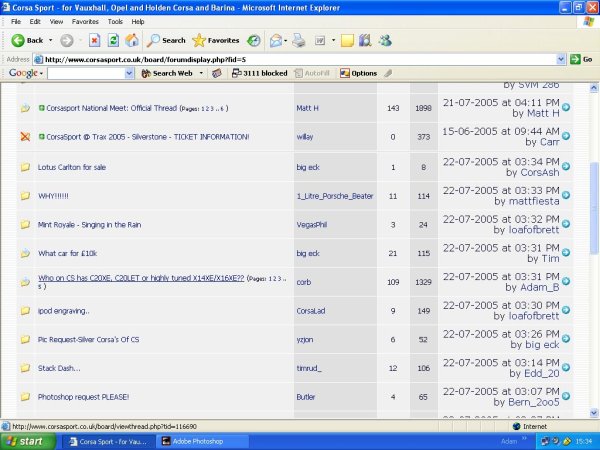
Task: Click the 3111 blocked popup blocker
Action: (x=258, y=73)
